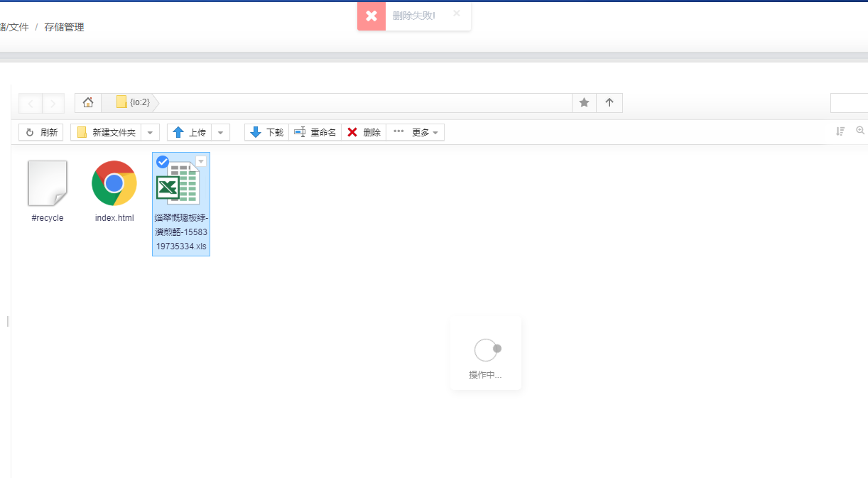The width and height of the screenshot is (868, 478).
Task: Download the selected file with 下载
Action: pyautogui.click(x=266, y=132)
